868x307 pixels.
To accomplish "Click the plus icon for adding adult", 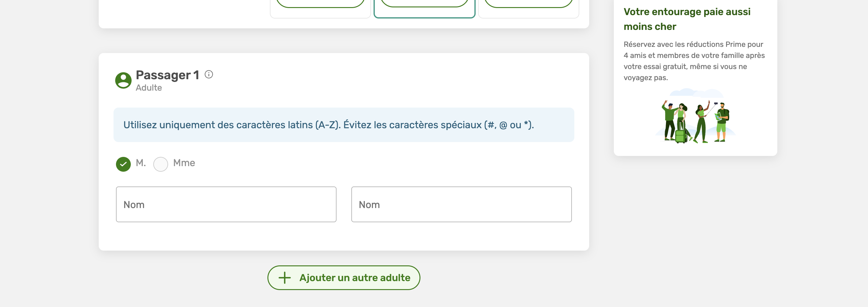I will 285,278.
